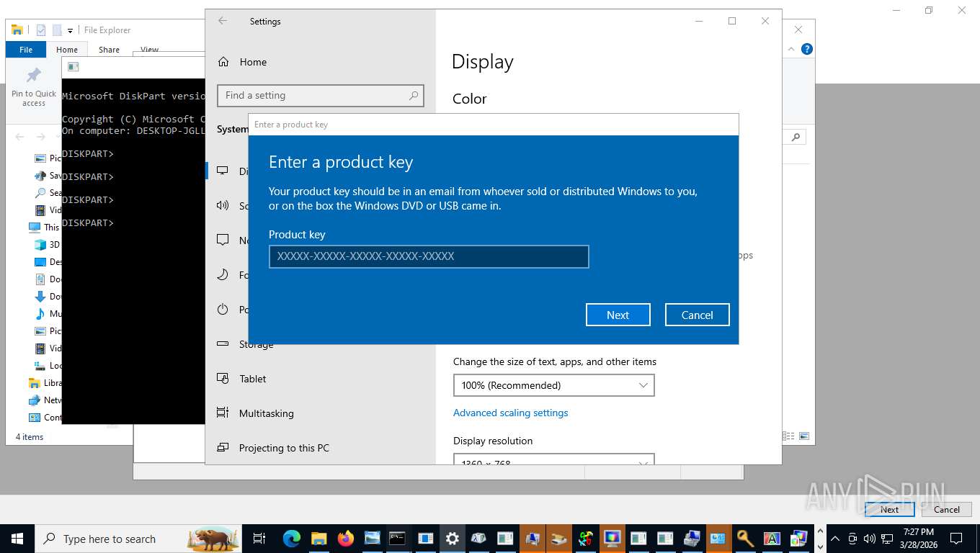Image resolution: width=980 pixels, height=553 pixels.
Task: Open Notifications via its speech-bubble sidebar icon
Action: [x=223, y=240]
